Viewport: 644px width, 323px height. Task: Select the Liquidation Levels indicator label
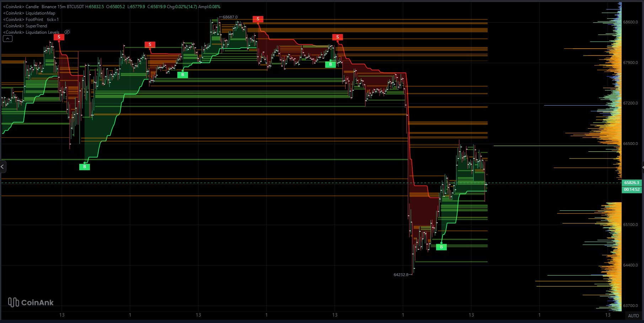[31, 32]
